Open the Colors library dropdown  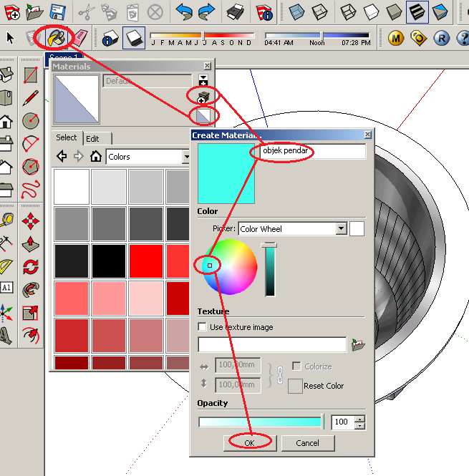(186, 157)
